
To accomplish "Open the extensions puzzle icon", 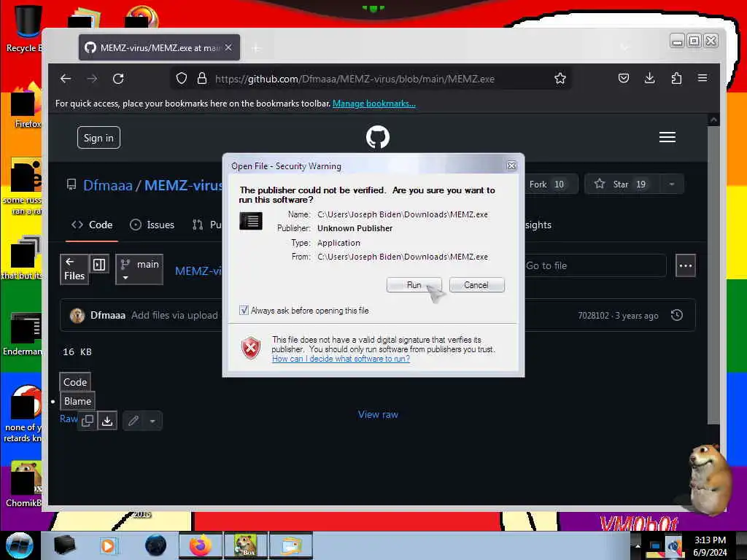I will (x=676, y=78).
